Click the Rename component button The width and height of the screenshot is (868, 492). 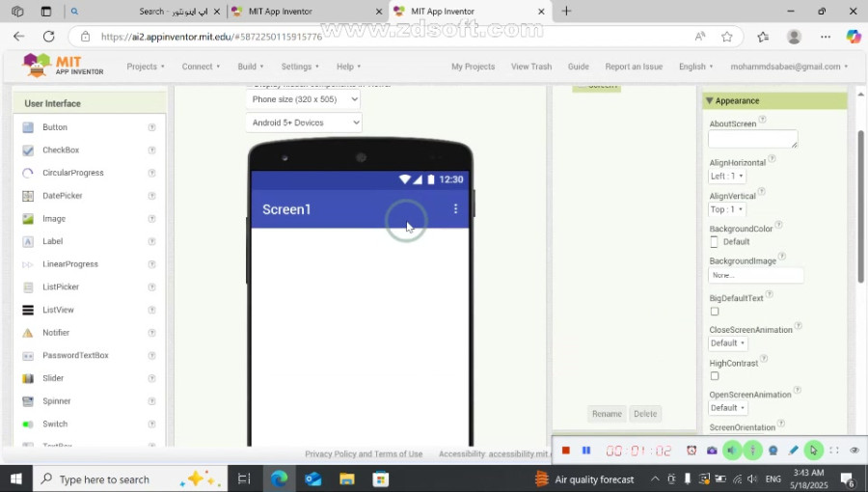[x=607, y=414]
